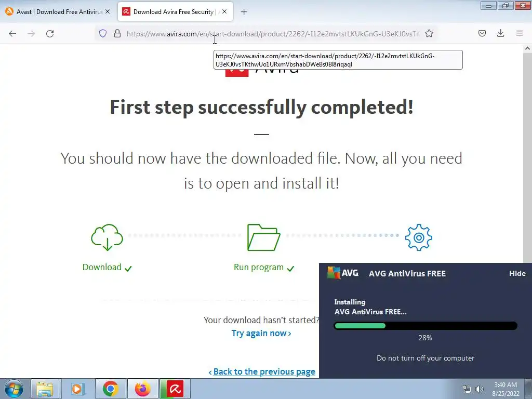Screen dimensions: 532x399
Task: Click the AVG logo in the installer
Action: tap(343, 273)
